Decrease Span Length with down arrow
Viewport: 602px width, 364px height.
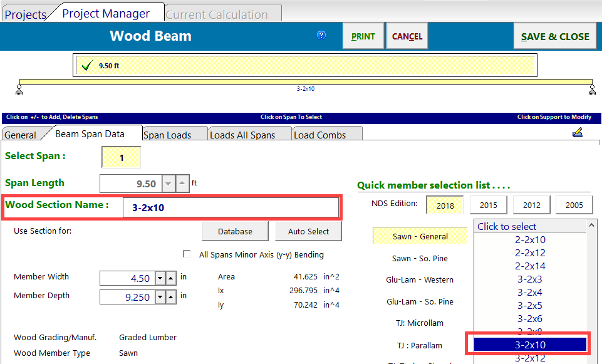168,184
